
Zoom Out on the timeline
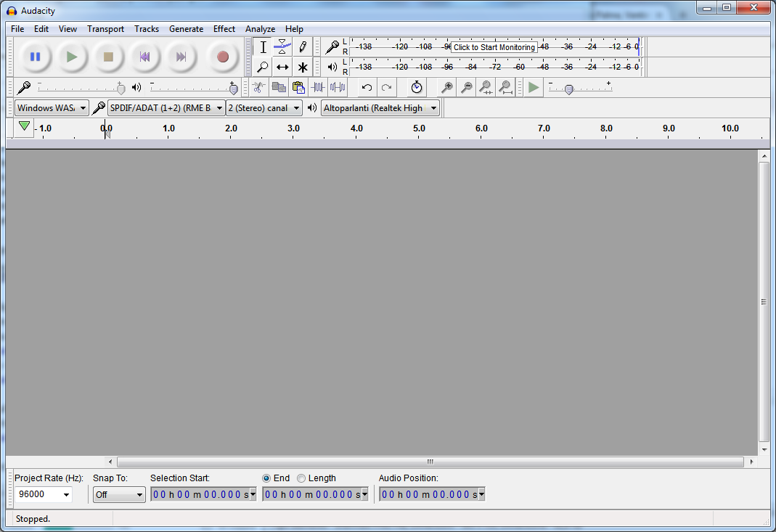point(466,88)
